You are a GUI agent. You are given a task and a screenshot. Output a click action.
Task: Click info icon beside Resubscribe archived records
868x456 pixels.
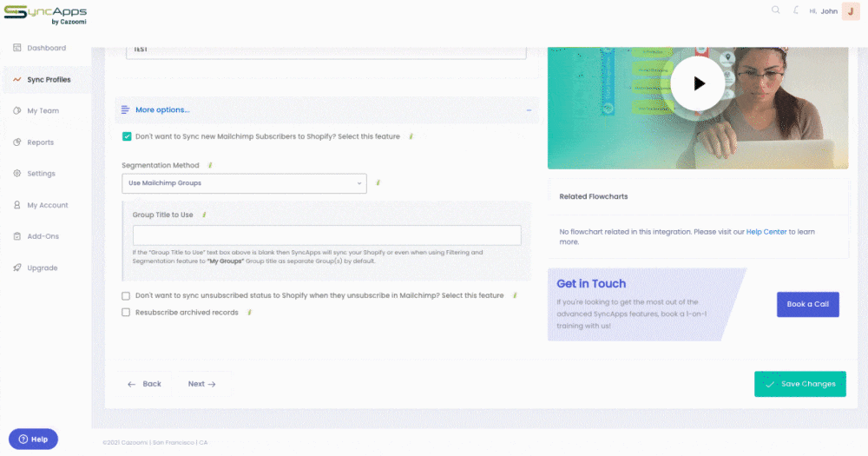(250, 313)
